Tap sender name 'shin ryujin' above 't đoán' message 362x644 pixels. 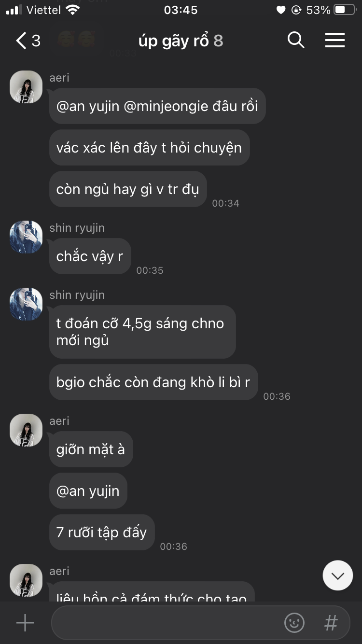pos(77,295)
